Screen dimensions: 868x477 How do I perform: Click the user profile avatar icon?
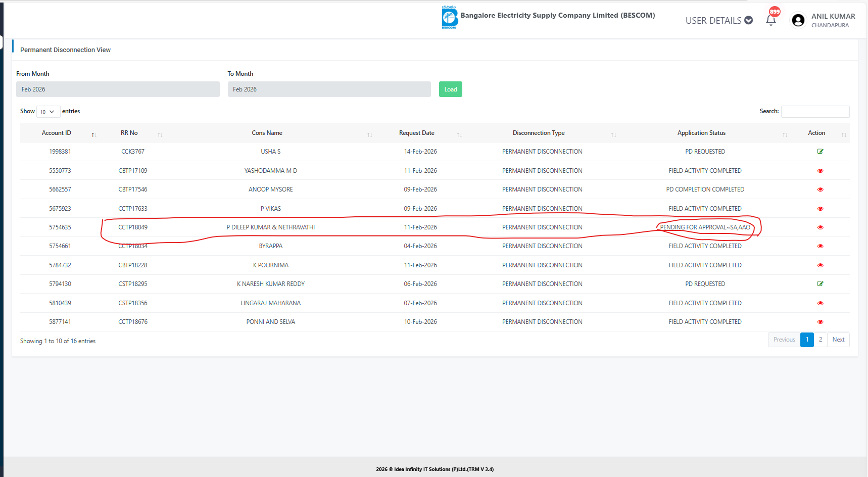pos(798,20)
